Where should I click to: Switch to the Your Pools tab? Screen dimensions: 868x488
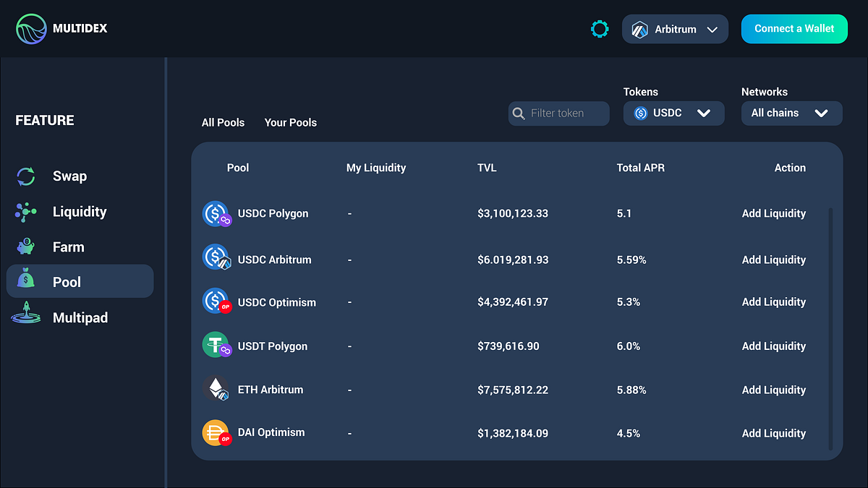tap(291, 122)
